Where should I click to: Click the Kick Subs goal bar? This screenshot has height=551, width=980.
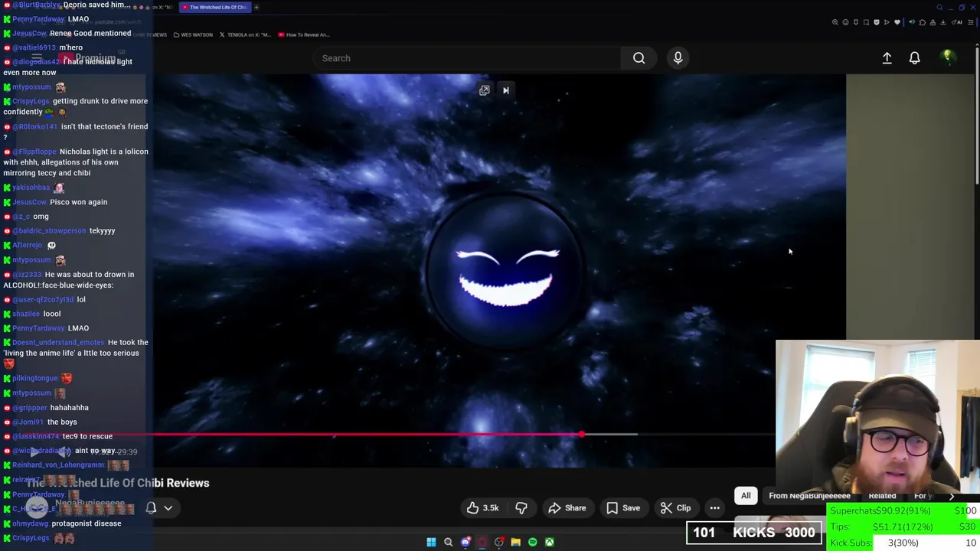pyautogui.click(x=903, y=543)
